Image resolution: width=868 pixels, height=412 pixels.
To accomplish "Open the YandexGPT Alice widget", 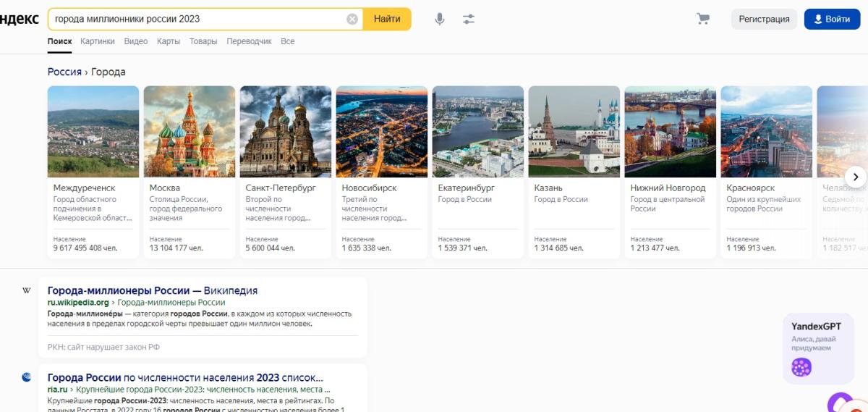I will (817, 348).
